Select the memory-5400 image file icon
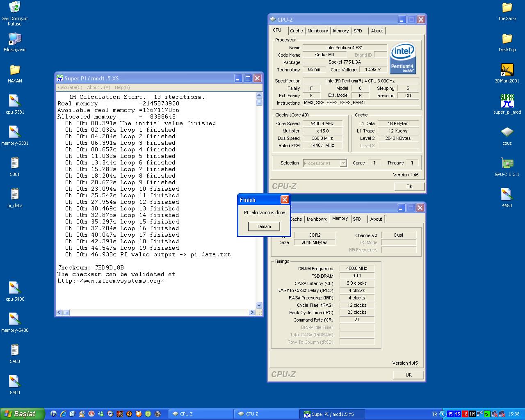 15,319
